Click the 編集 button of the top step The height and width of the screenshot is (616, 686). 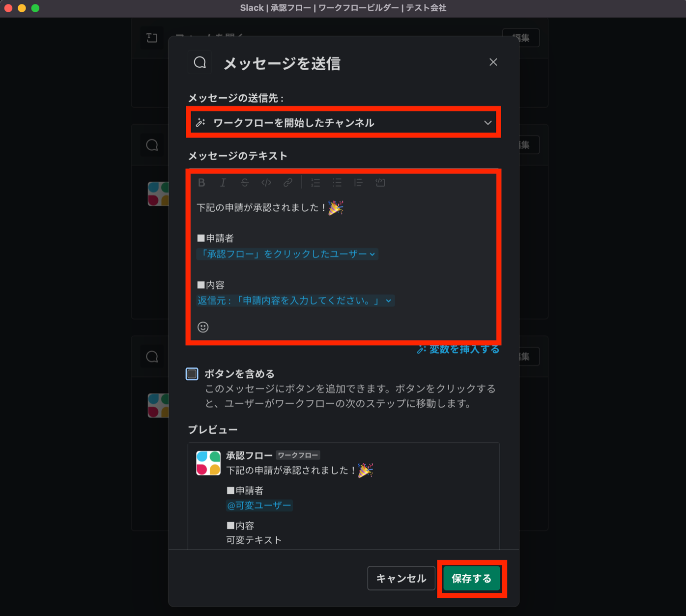pos(521,38)
